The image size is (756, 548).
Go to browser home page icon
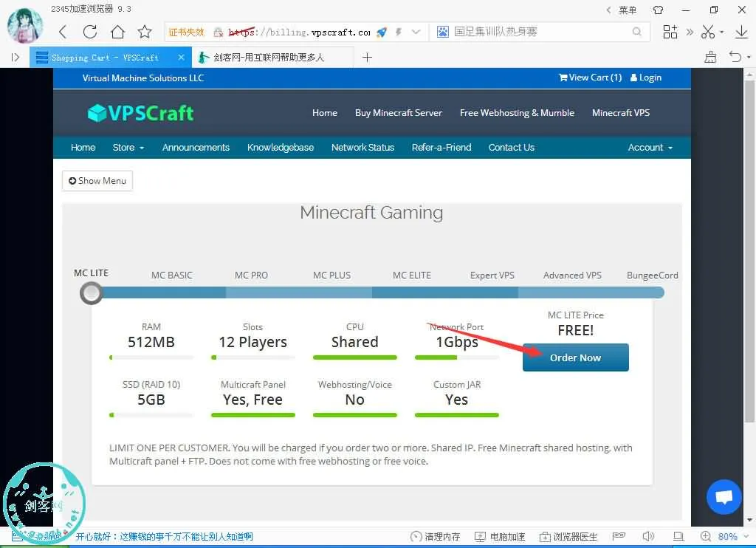pyautogui.click(x=117, y=32)
